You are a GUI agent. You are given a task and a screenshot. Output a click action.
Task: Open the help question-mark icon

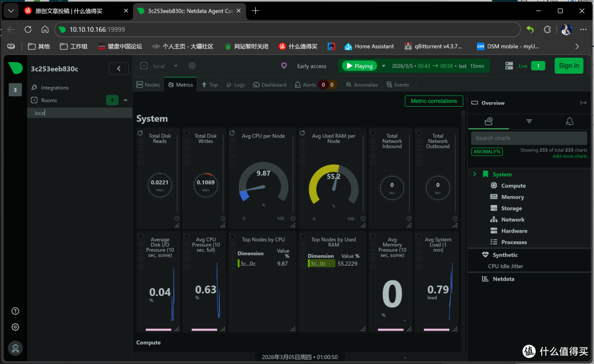click(x=15, y=311)
